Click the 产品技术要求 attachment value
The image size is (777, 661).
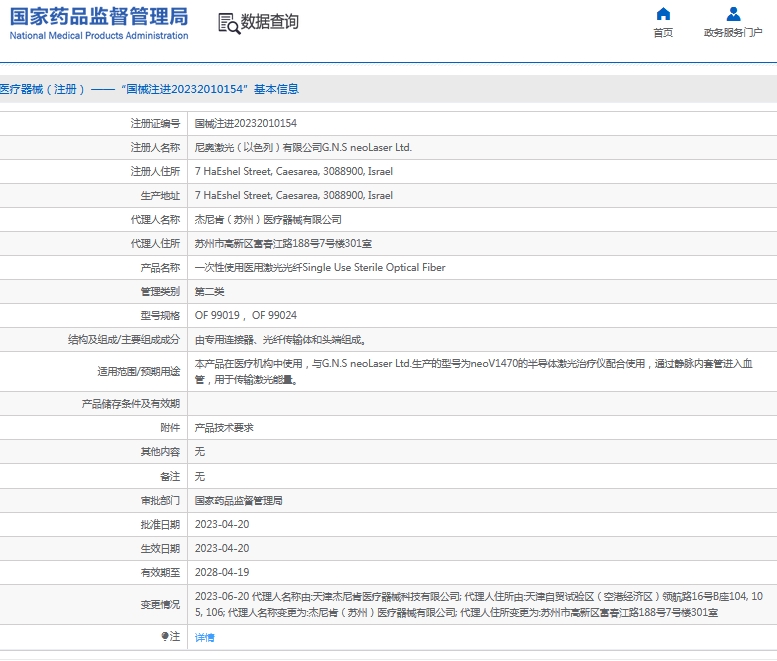click(224, 428)
